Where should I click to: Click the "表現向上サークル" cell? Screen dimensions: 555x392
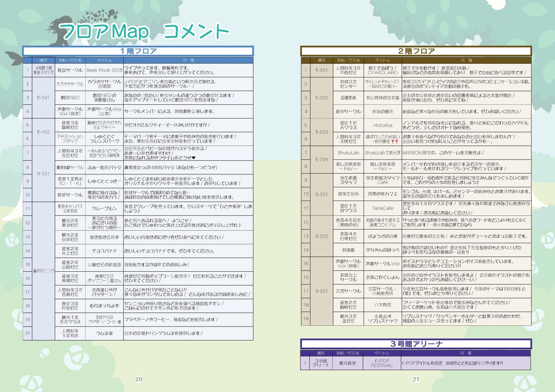(348, 277)
